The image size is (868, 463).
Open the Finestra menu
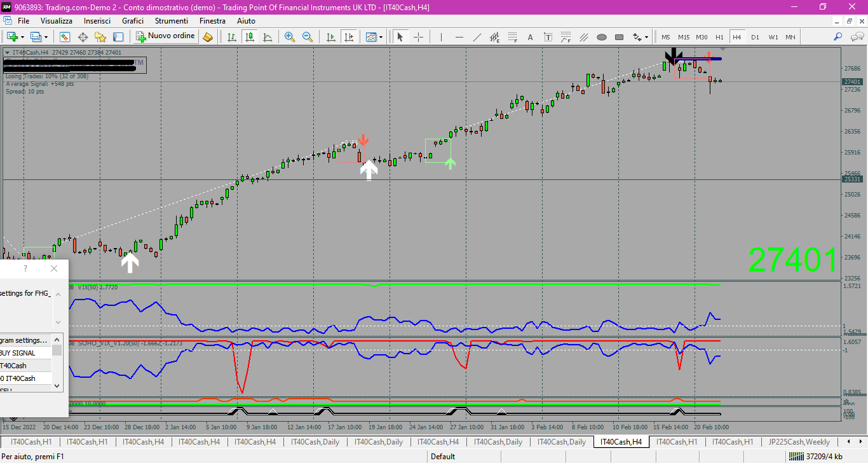(x=212, y=21)
